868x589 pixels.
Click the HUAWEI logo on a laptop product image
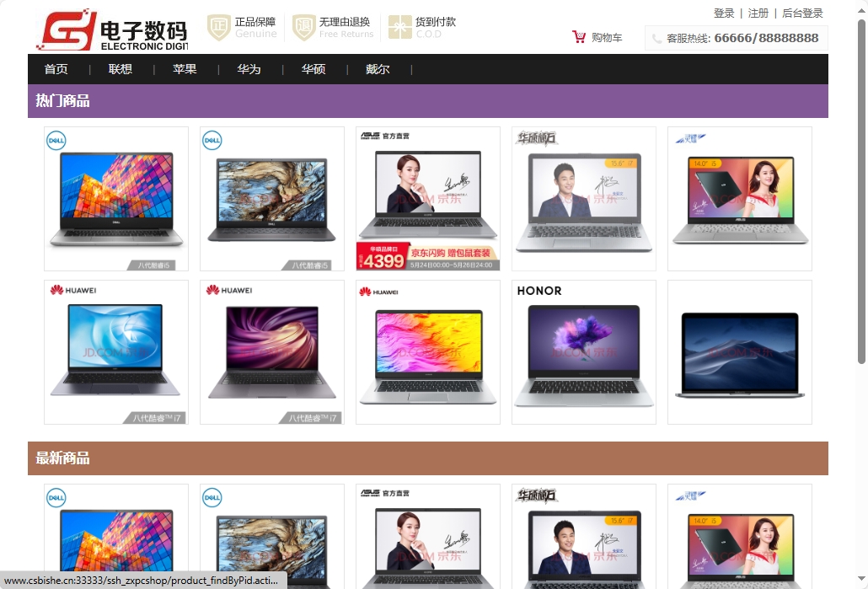[x=74, y=290]
